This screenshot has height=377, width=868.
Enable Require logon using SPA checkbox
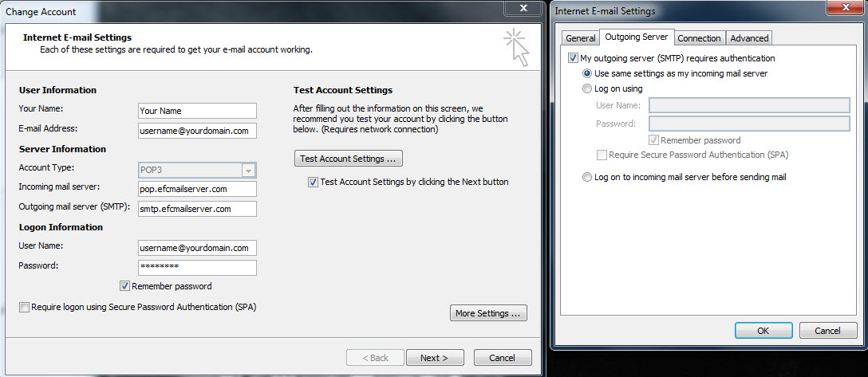coord(24,307)
